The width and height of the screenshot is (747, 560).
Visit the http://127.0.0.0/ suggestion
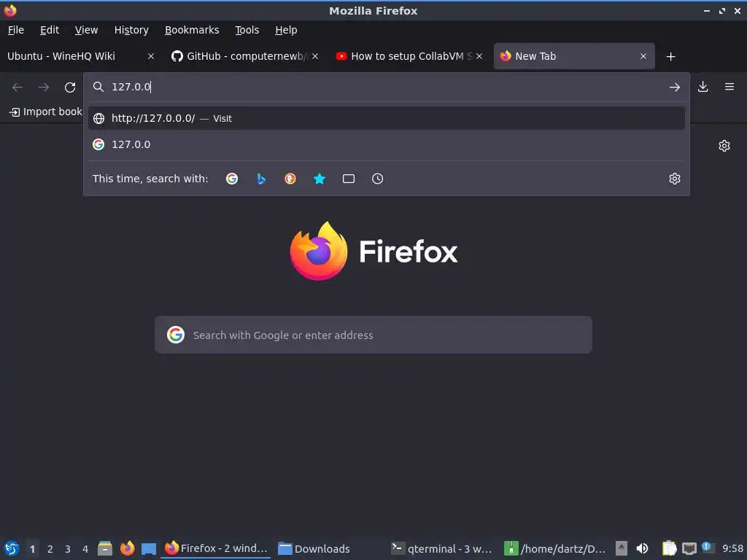point(387,118)
